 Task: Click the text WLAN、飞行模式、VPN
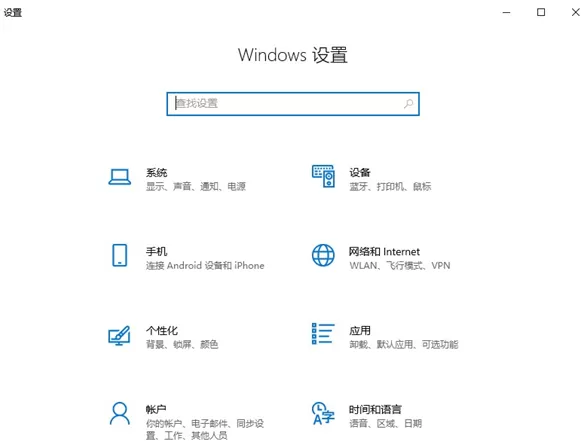tap(400, 265)
